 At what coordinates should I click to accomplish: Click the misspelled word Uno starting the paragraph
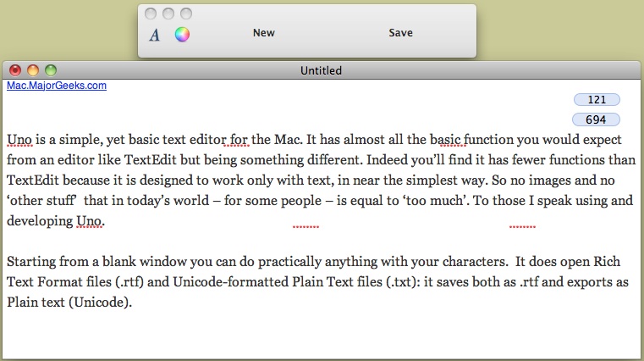point(19,140)
